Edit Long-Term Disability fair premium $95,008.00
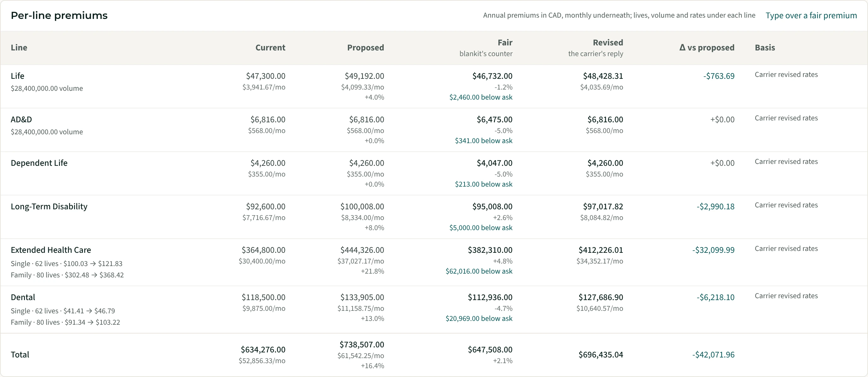This screenshot has width=868, height=377. [492, 206]
